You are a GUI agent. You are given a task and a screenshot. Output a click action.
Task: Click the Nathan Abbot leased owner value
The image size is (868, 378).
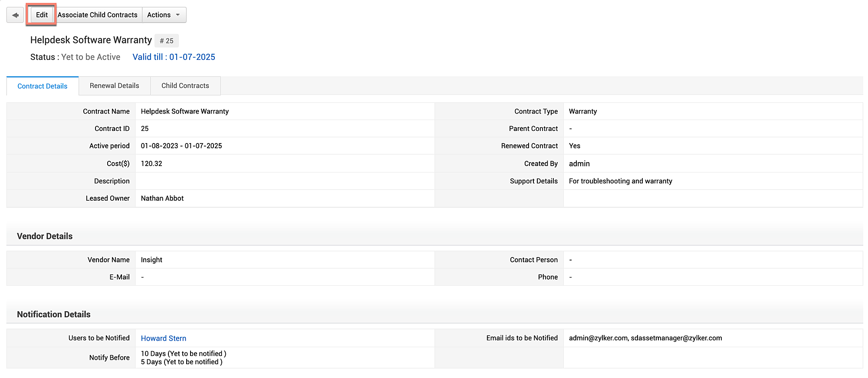pos(162,198)
